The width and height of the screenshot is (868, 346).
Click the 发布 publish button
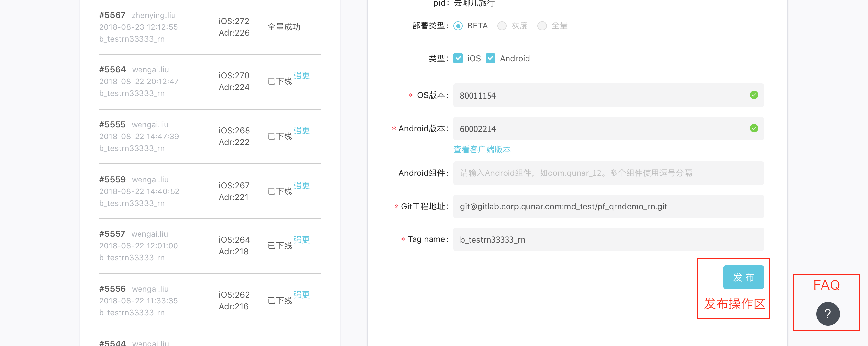click(x=743, y=277)
